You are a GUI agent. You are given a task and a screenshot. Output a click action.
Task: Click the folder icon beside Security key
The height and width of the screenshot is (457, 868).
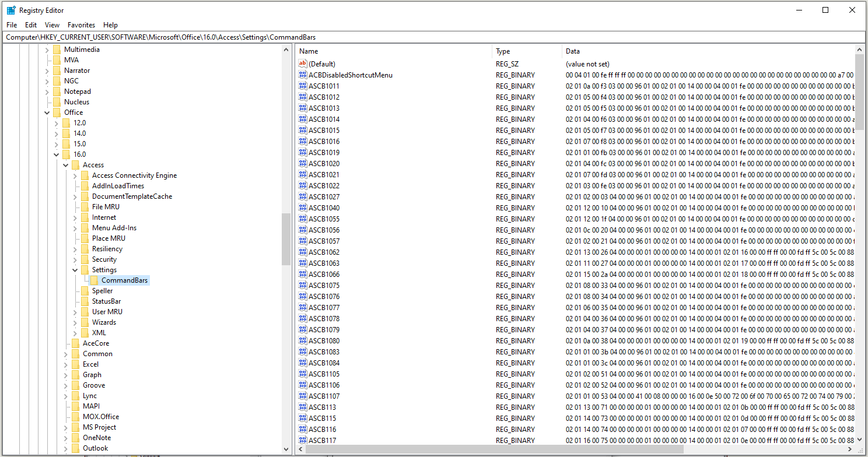click(x=85, y=259)
